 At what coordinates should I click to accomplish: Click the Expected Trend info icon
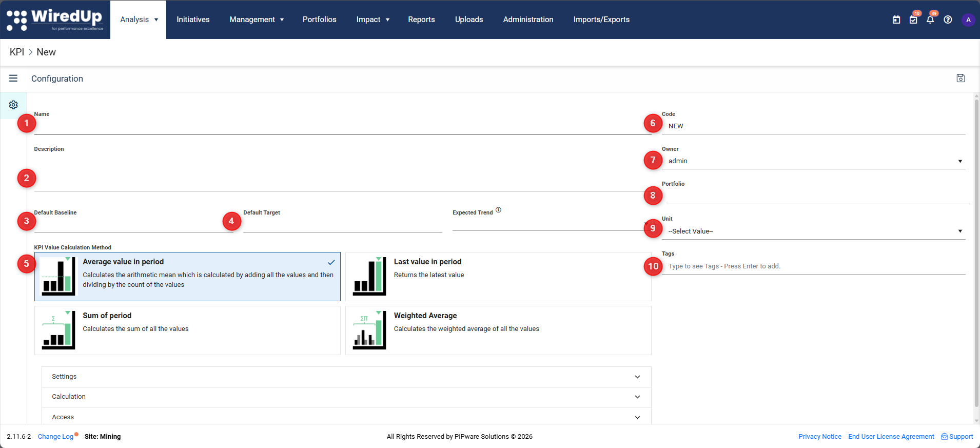498,210
